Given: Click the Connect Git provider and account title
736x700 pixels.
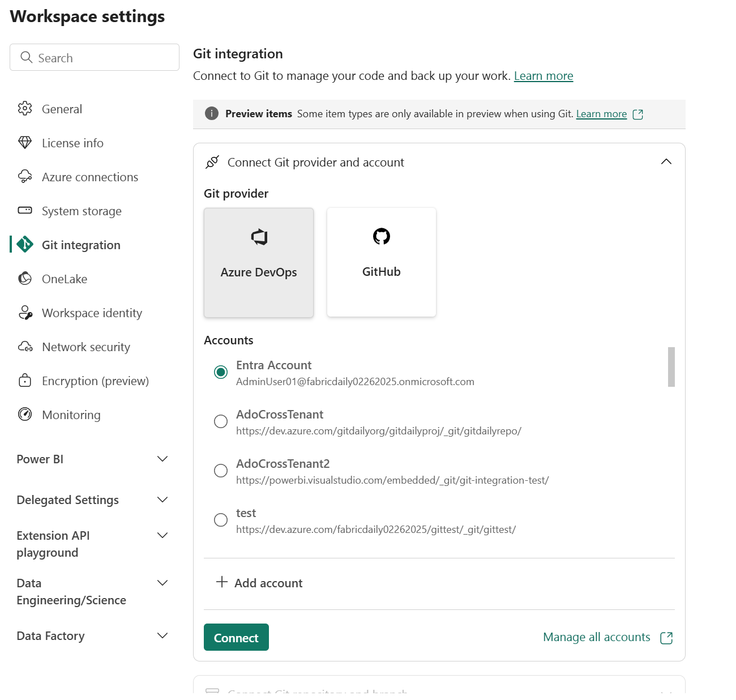Looking at the screenshot, I should tap(316, 163).
